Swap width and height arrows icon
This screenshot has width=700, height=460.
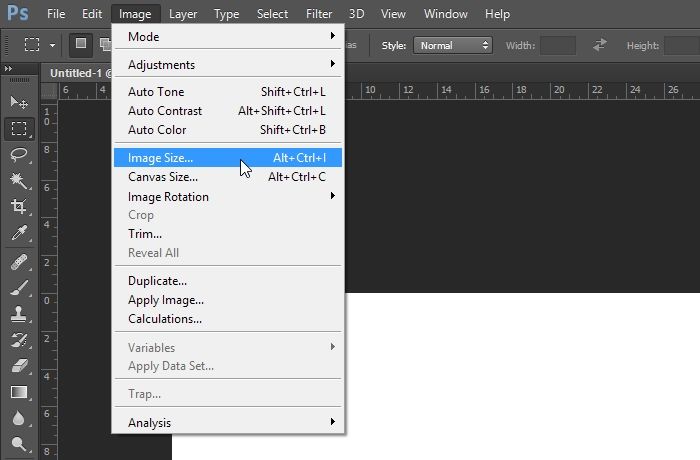(600, 45)
